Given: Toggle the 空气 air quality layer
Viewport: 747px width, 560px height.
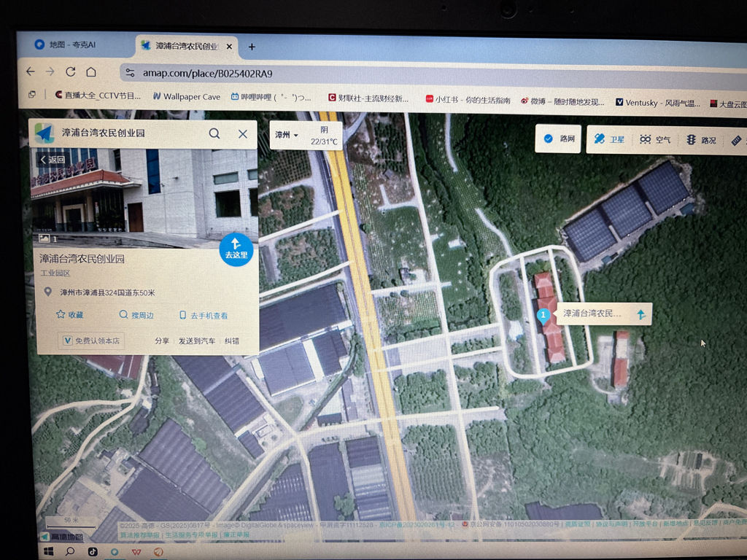Looking at the screenshot, I should click(655, 139).
